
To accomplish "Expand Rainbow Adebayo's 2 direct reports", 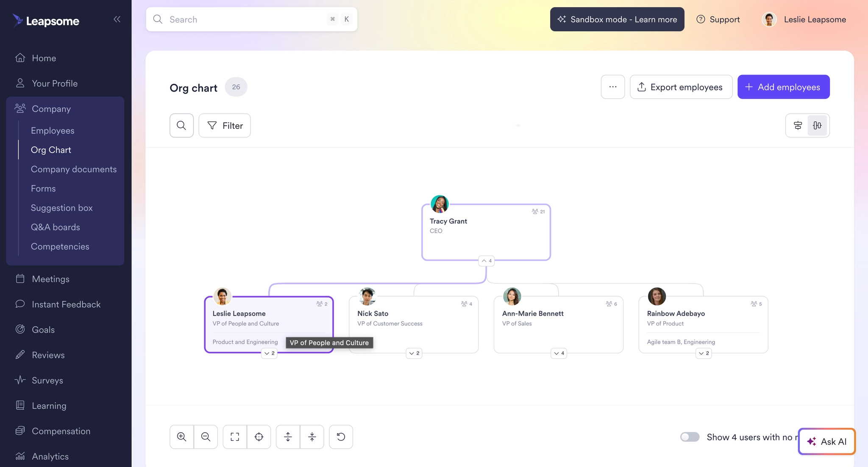I will pos(704,353).
